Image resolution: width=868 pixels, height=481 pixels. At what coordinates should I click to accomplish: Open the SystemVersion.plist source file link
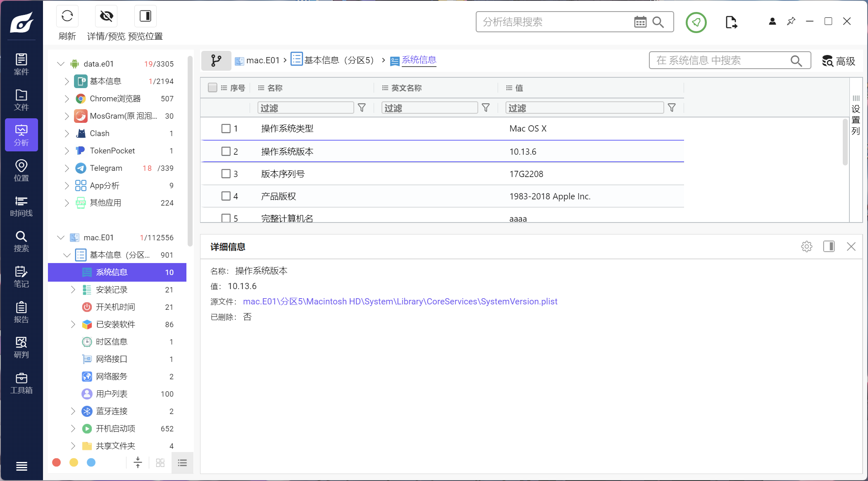point(400,302)
